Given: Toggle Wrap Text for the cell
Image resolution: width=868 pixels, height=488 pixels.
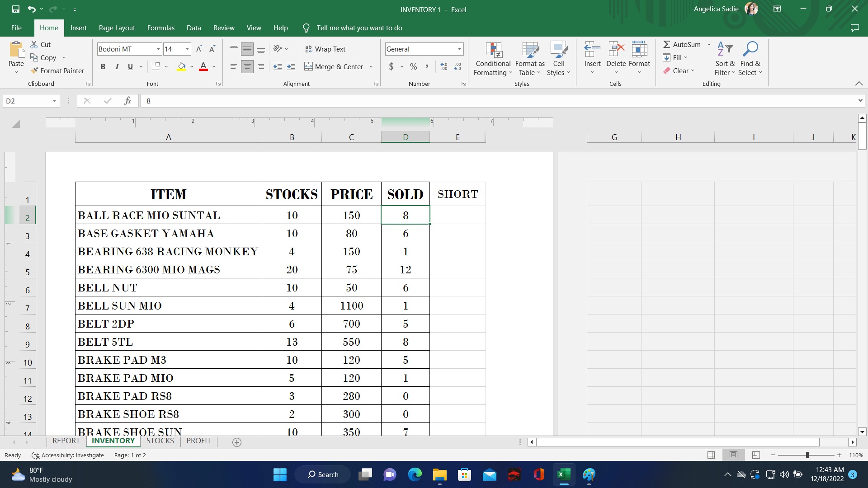Looking at the screenshot, I should [x=325, y=49].
